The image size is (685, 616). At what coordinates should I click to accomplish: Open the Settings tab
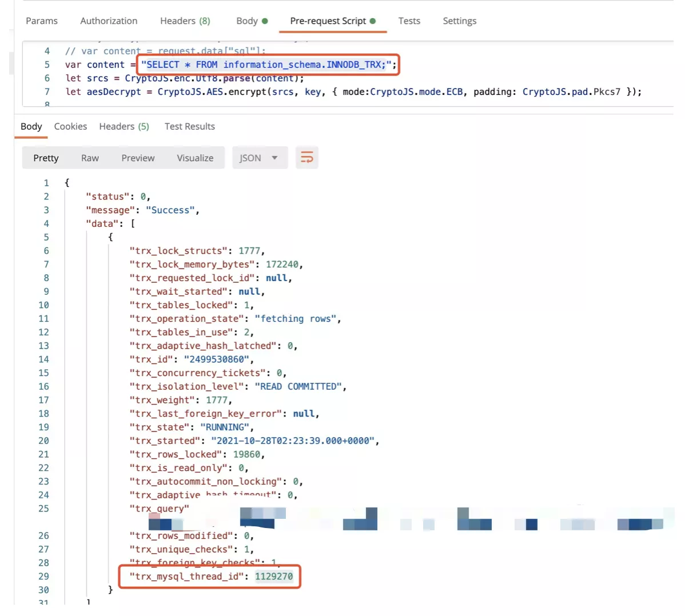pyautogui.click(x=460, y=21)
